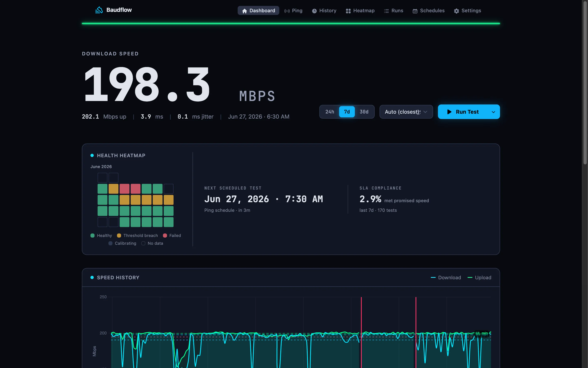588x368 pixels.
Task: Click the play icon in Run Test
Action: 449,112
